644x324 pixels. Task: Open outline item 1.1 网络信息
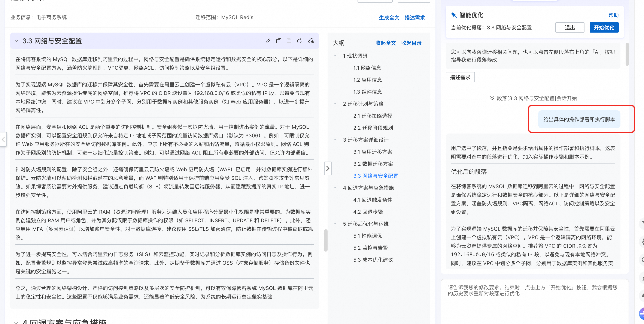pyautogui.click(x=367, y=68)
